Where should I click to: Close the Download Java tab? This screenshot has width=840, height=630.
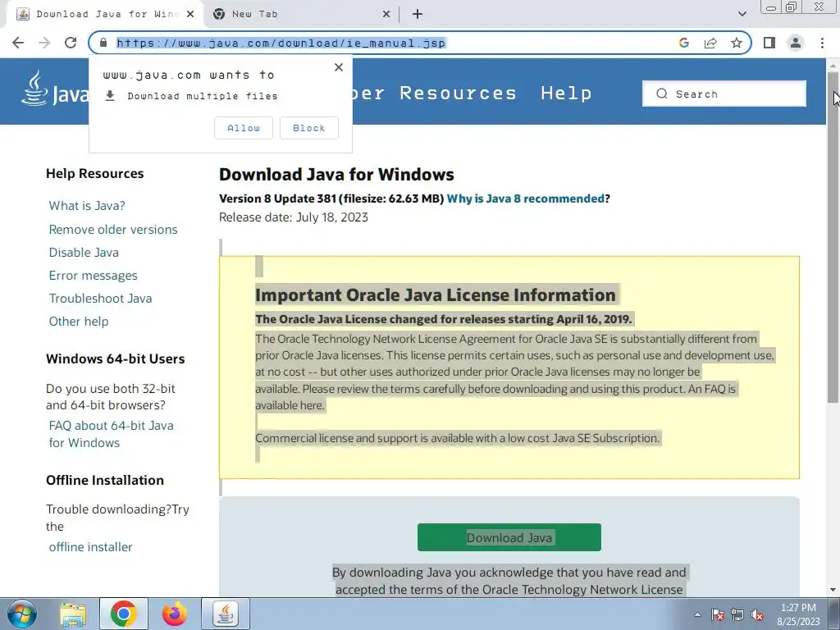pyautogui.click(x=190, y=14)
